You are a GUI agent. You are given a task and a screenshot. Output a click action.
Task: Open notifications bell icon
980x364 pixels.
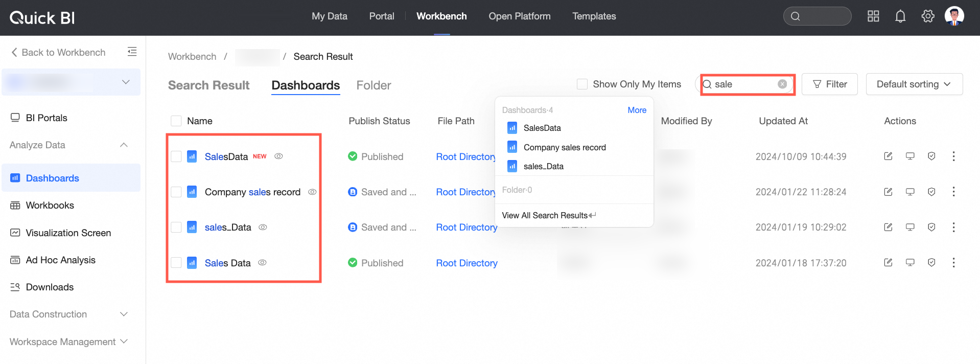pos(900,16)
